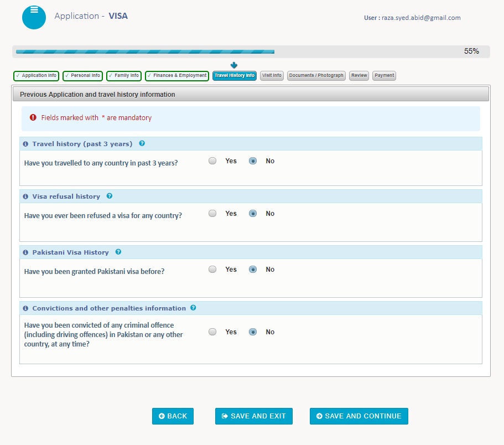
Task: Click info icon before Pakistani Visa History
Action: point(25,252)
